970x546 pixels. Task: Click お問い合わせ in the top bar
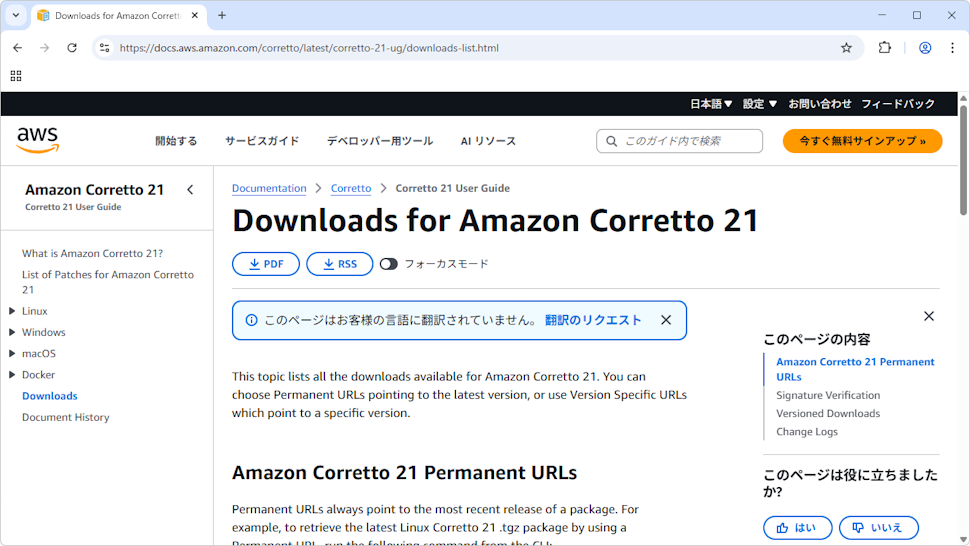820,104
